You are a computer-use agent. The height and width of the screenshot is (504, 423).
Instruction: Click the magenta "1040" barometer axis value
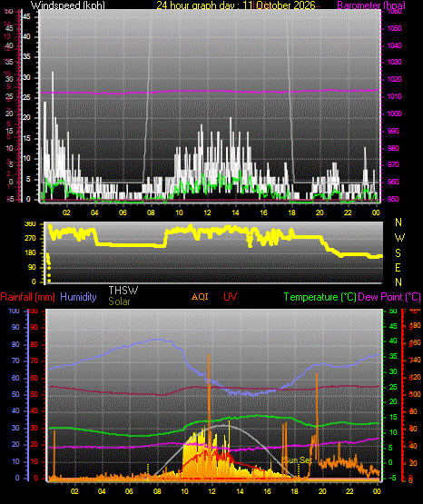[x=394, y=45]
